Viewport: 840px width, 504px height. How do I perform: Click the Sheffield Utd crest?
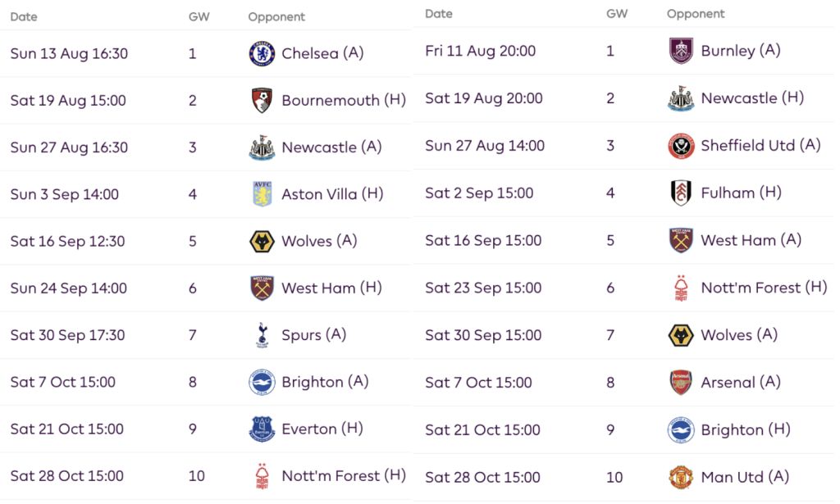click(x=681, y=146)
